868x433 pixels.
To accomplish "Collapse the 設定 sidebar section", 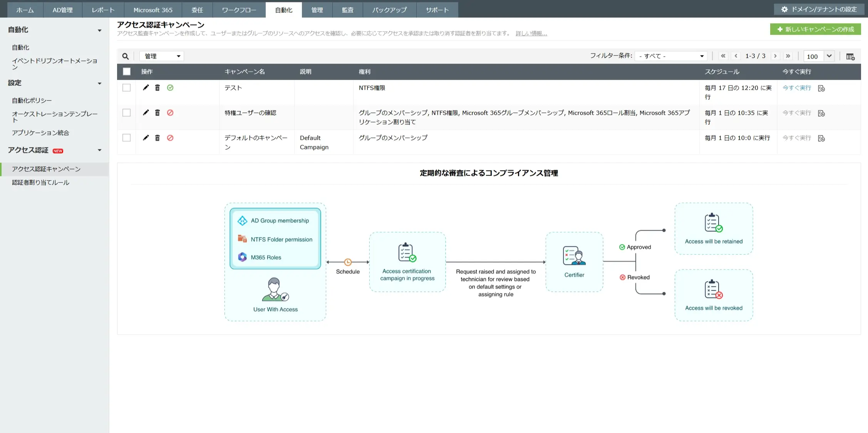I will 99,84.
